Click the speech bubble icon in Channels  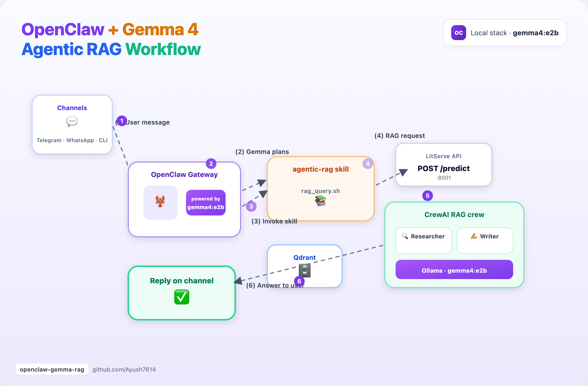click(x=72, y=122)
